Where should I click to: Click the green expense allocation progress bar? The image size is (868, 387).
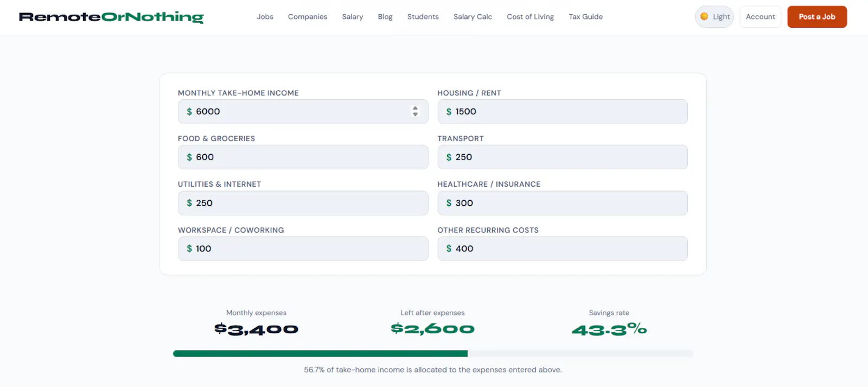click(x=320, y=354)
